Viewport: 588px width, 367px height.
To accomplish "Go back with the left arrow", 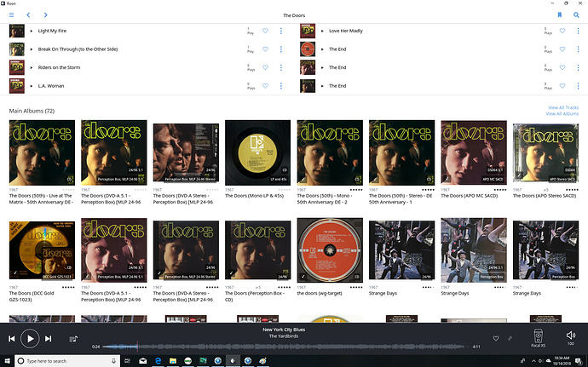I will pyautogui.click(x=28, y=15).
